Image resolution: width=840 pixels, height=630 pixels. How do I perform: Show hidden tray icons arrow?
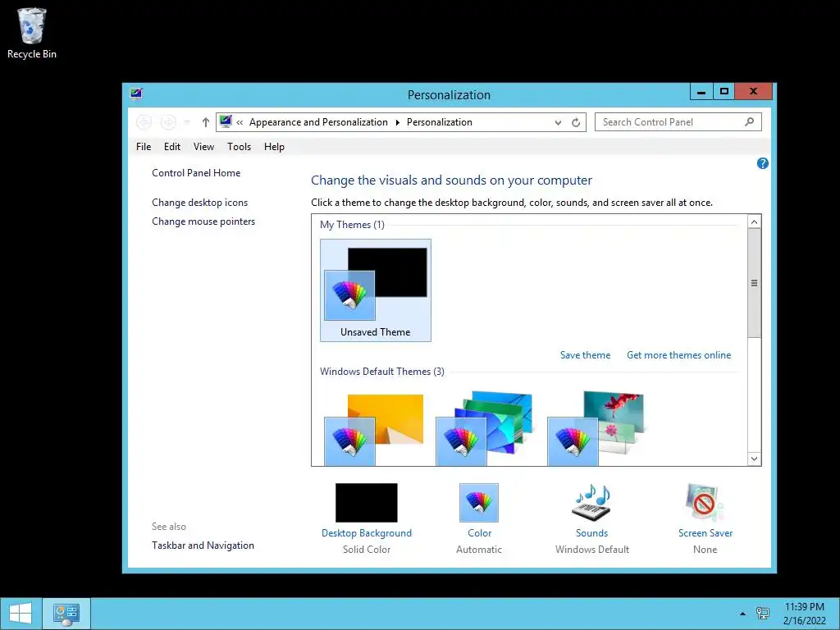pos(742,614)
